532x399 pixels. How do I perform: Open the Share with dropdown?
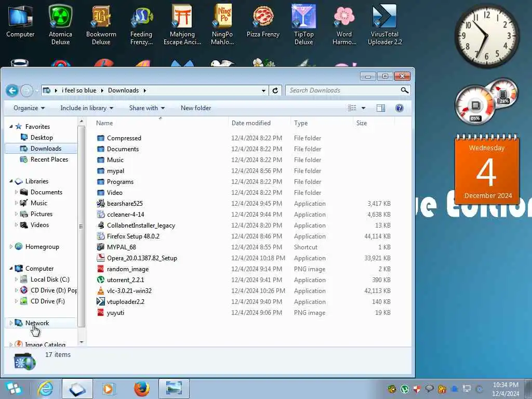(147, 108)
